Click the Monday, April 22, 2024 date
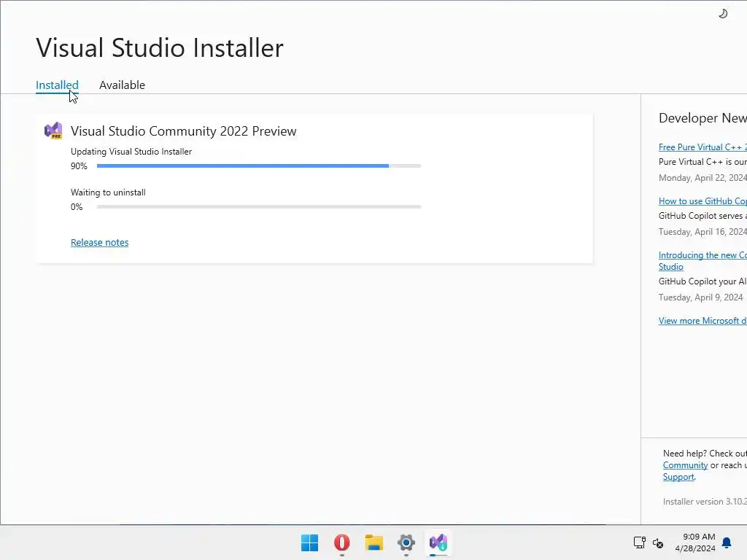This screenshot has width=747, height=560. coord(703,178)
